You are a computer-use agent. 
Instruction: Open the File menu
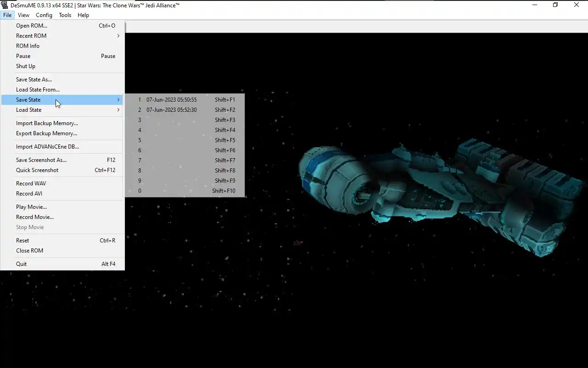click(x=7, y=15)
